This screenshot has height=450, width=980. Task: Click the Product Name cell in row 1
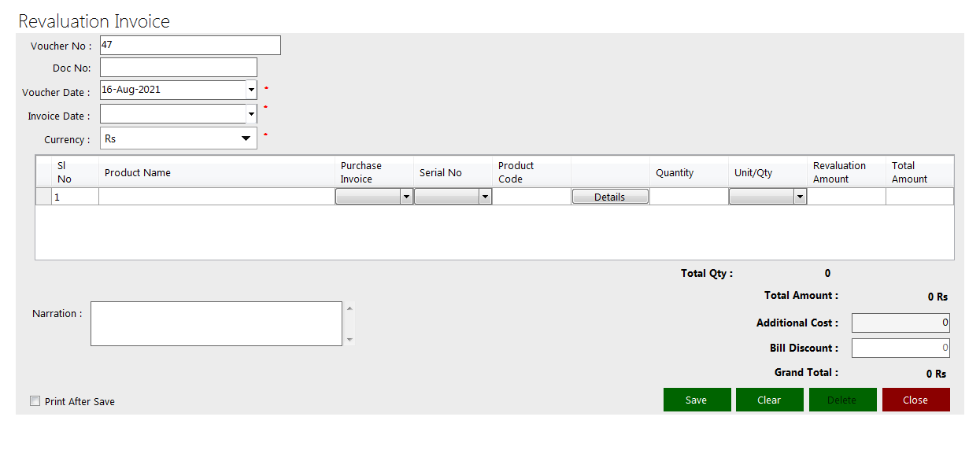pos(216,197)
